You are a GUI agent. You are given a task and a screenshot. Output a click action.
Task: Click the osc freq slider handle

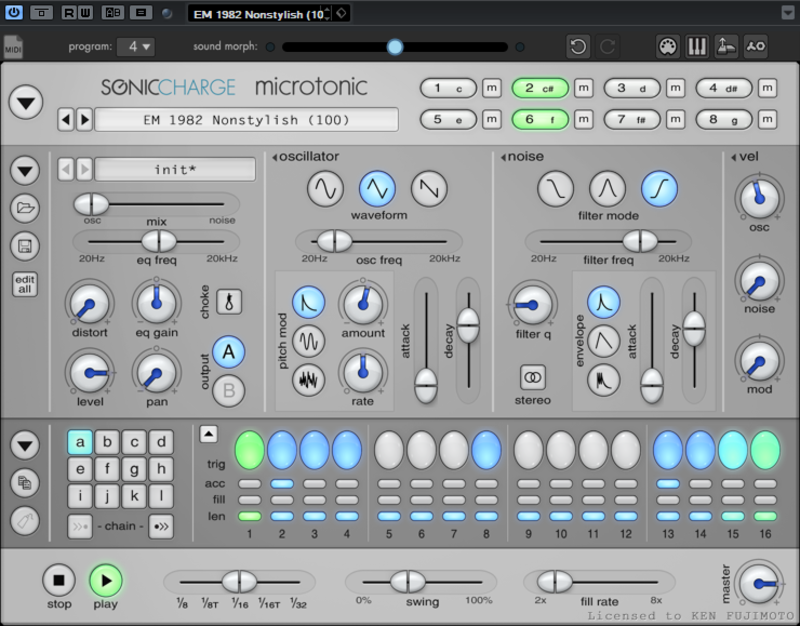coord(335,241)
